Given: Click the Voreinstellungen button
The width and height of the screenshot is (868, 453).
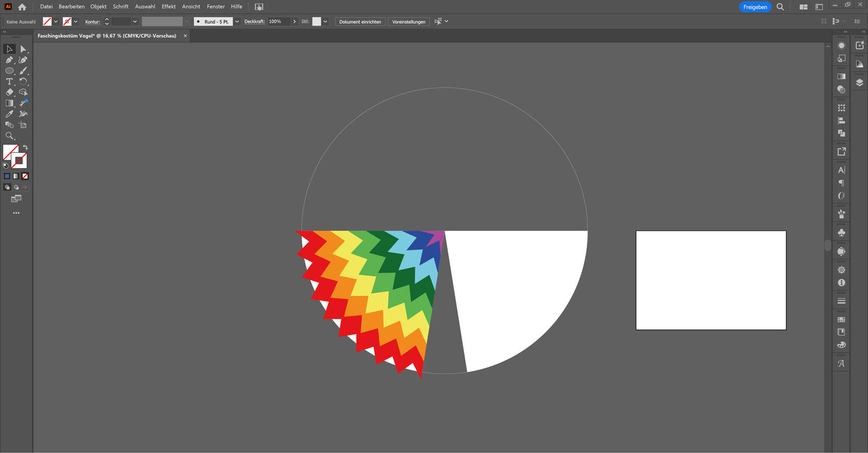Looking at the screenshot, I should 409,21.
